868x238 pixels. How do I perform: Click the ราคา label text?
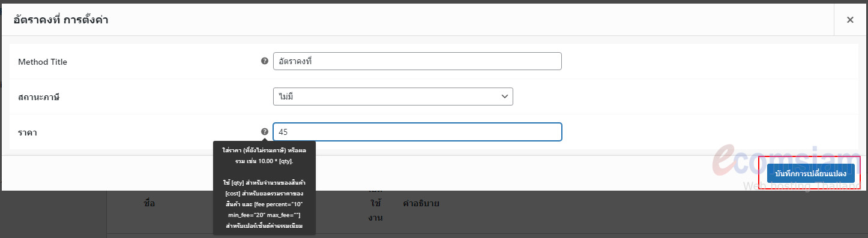pyautogui.click(x=28, y=132)
